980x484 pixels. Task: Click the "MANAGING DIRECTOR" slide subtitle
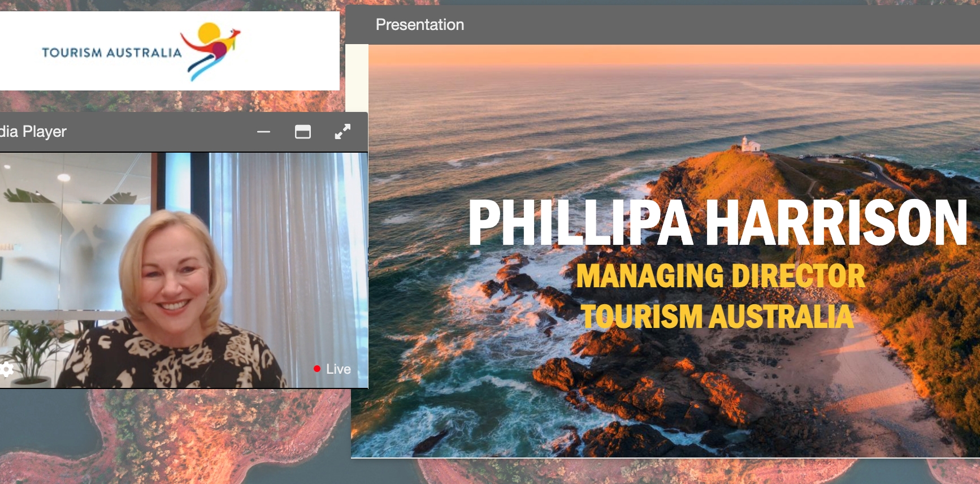click(x=721, y=276)
